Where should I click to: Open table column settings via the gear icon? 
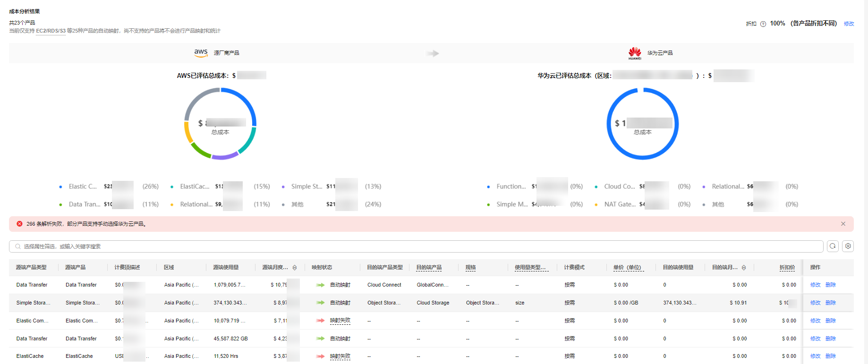848,246
